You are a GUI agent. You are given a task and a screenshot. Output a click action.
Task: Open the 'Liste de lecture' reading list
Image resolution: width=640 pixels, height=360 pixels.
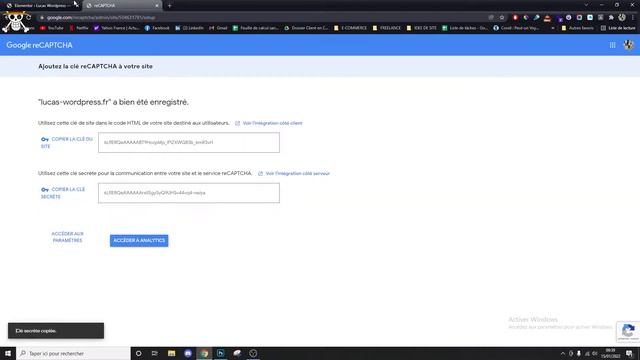pos(618,28)
